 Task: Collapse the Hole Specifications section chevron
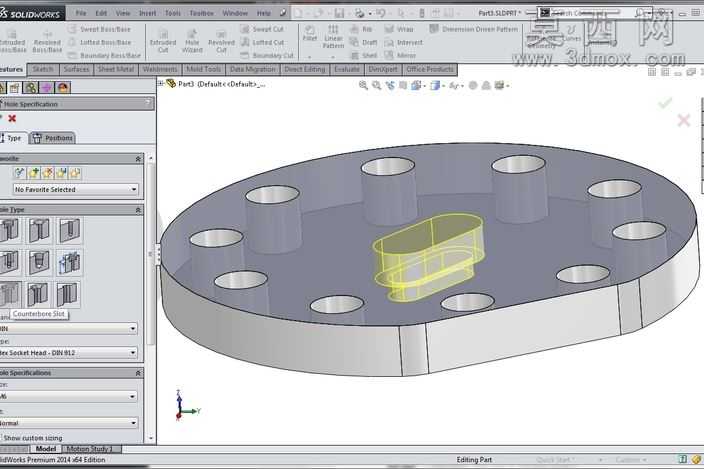(x=138, y=373)
